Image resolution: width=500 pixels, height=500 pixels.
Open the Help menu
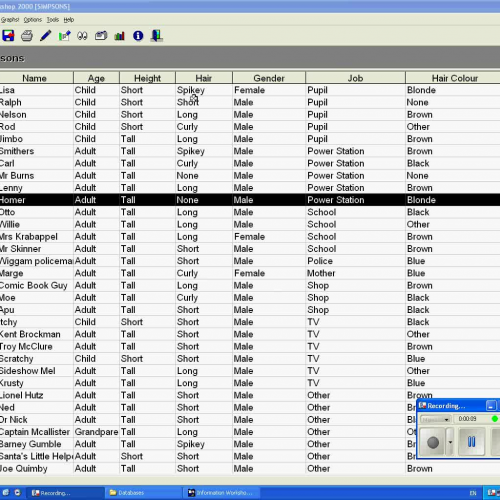click(69, 20)
